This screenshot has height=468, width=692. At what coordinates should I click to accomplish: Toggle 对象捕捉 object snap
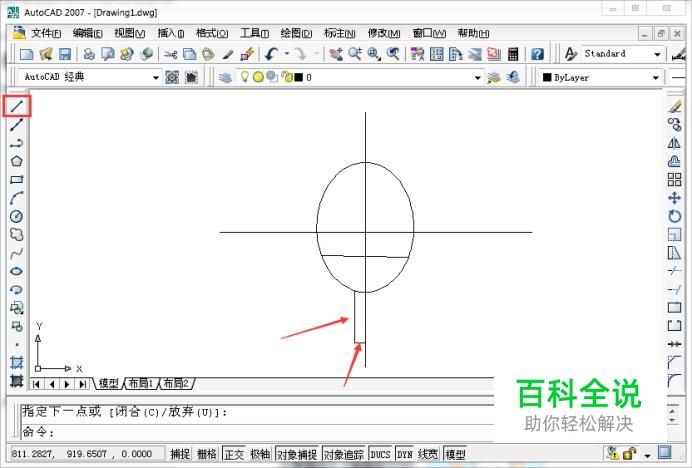[297, 454]
